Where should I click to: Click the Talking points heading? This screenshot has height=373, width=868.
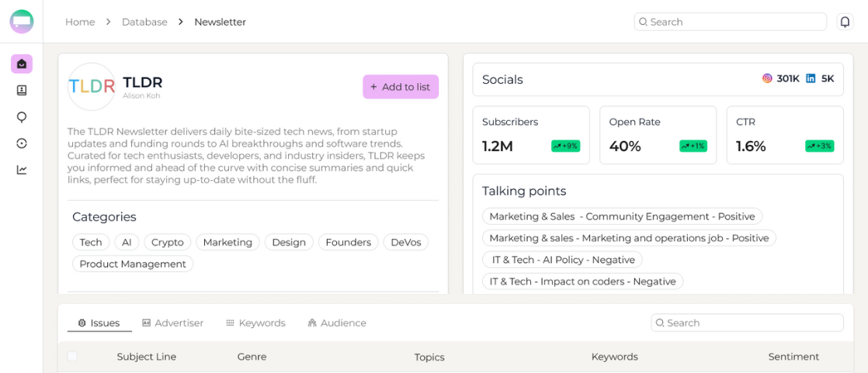pyautogui.click(x=524, y=192)
